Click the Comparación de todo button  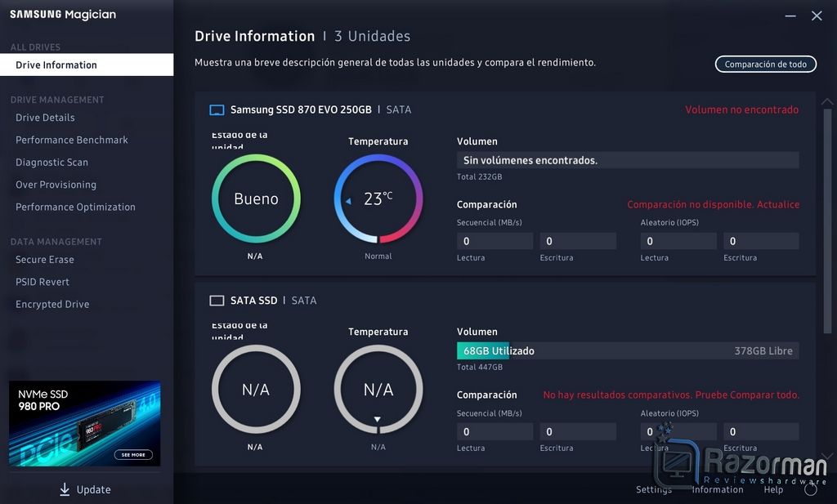pyautogui.click(x=765, y=64)
